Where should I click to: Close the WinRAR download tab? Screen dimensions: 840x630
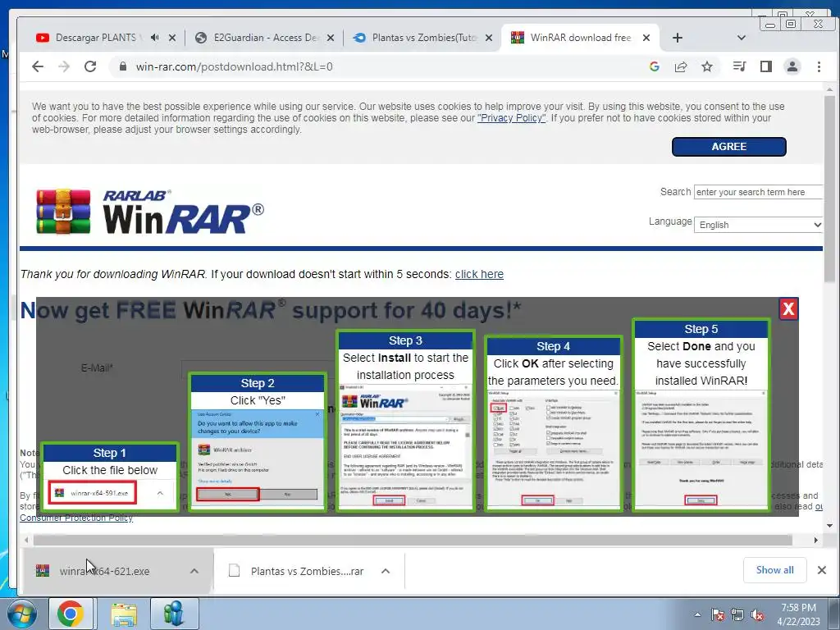(x=646, y=38)
